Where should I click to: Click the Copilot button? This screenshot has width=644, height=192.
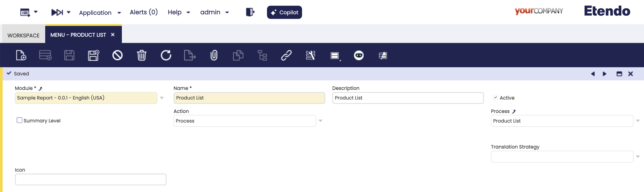tap(284, 12)
